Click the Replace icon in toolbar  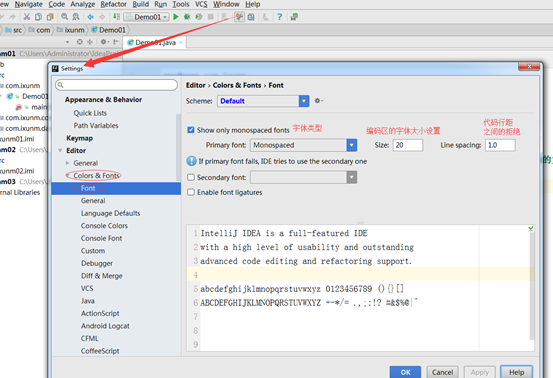point(76,17)
